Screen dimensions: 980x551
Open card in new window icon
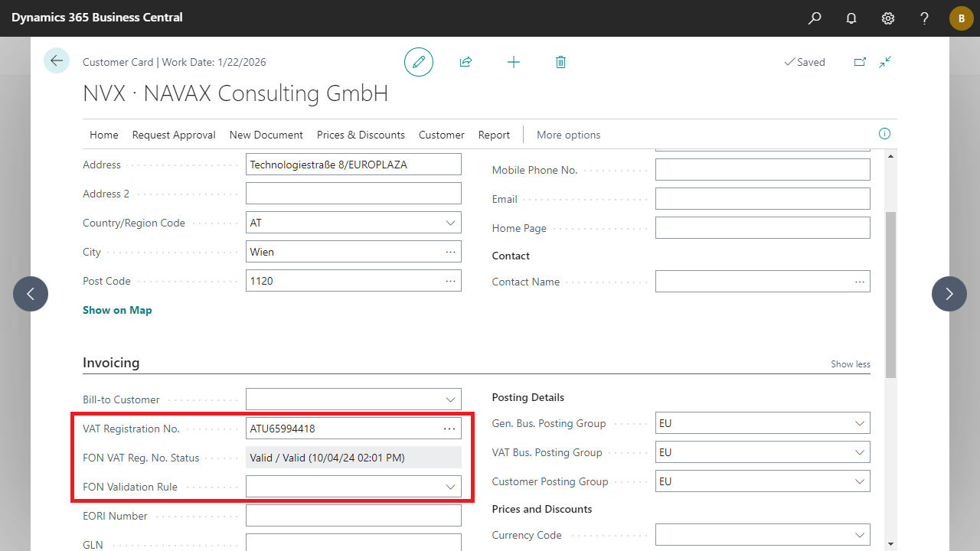[x=860, y=62]
